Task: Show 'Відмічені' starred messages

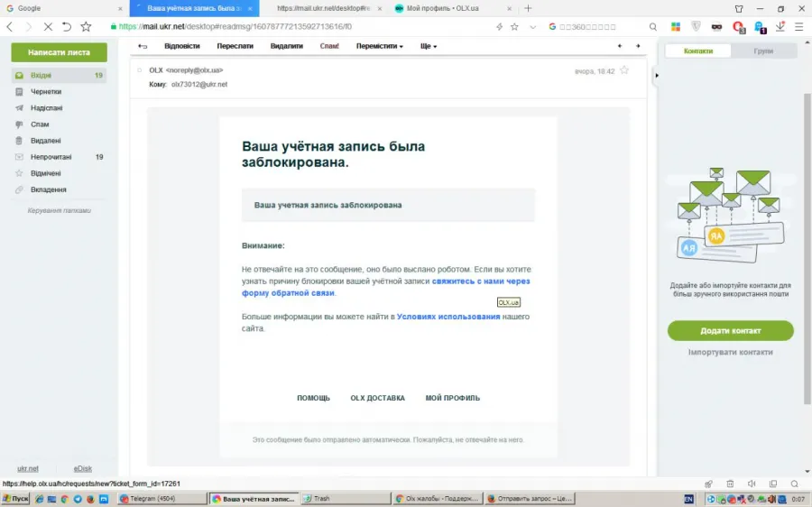Action: coord(46,173)
